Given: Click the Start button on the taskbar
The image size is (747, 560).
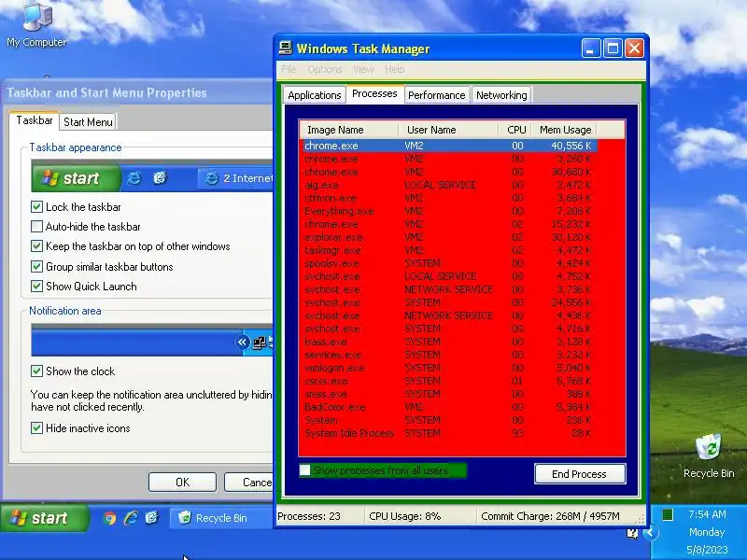Looking at the screenshot, I should point(45,518).
